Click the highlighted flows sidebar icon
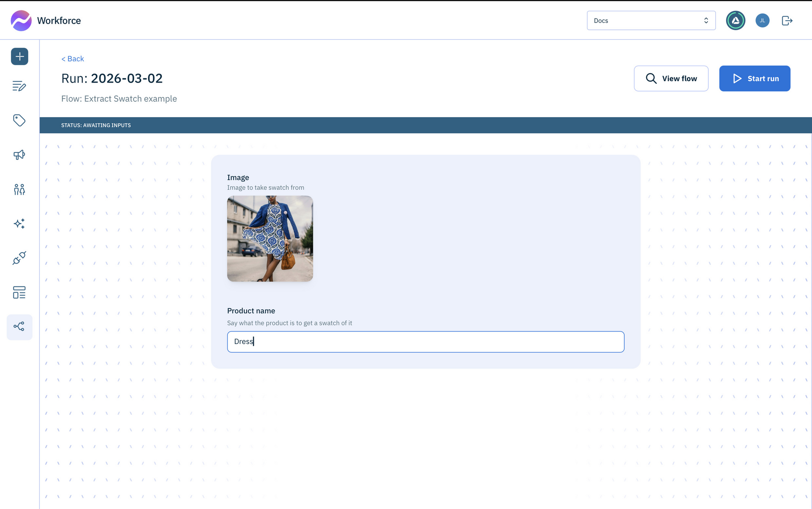This screenshot has height=509, width=812. pos(19,327)
